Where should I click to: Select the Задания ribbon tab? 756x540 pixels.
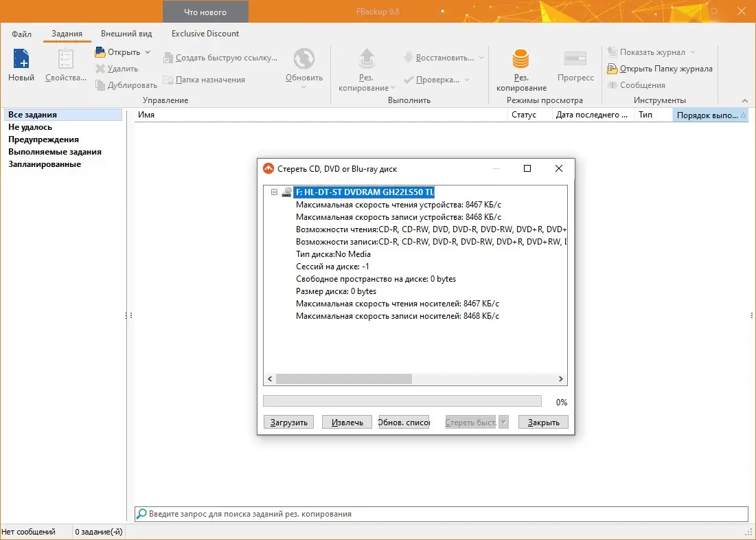[67, 34]
